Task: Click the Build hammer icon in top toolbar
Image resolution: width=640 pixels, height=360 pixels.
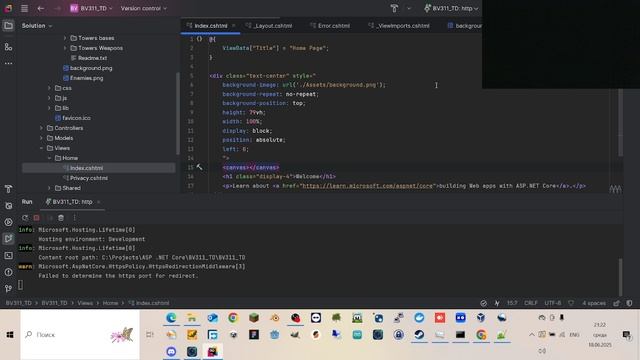Action: tap(394, 8)
